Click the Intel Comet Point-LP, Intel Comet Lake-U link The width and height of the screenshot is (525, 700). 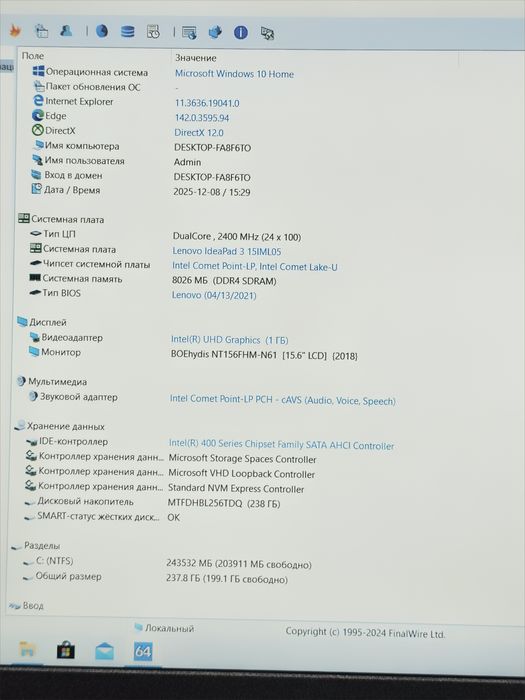[255, 267]
